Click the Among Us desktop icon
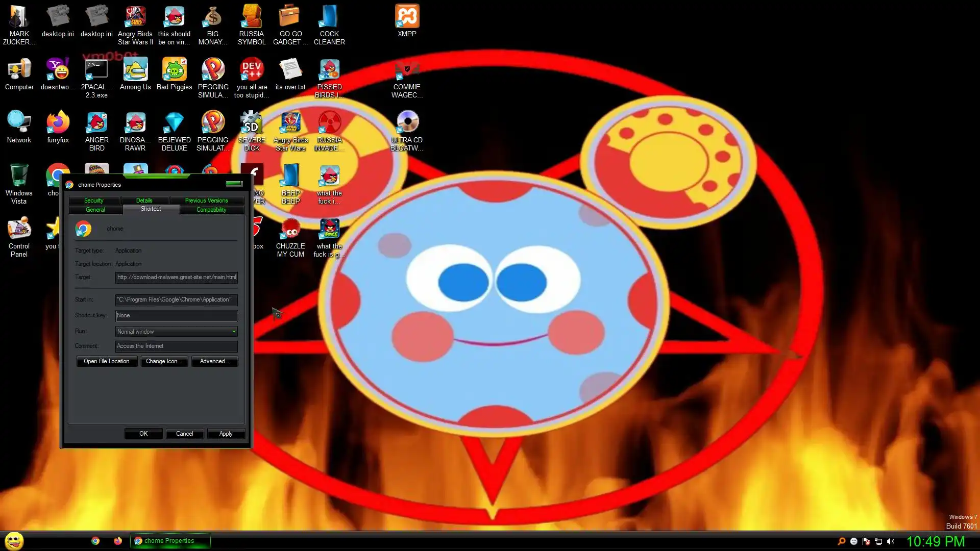Image resolution: width=980 pixels, height=551 pixels. [x=135, y=70]
